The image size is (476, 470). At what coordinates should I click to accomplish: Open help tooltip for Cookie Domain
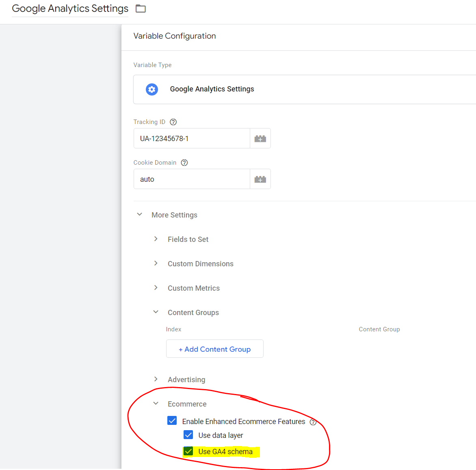(184, 163)
